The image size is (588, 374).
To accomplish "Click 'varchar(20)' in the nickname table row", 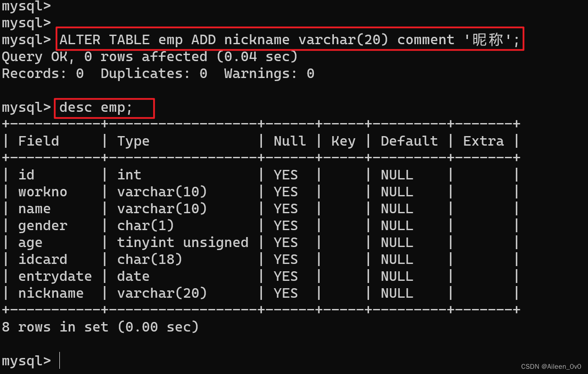I will [162, 293].
